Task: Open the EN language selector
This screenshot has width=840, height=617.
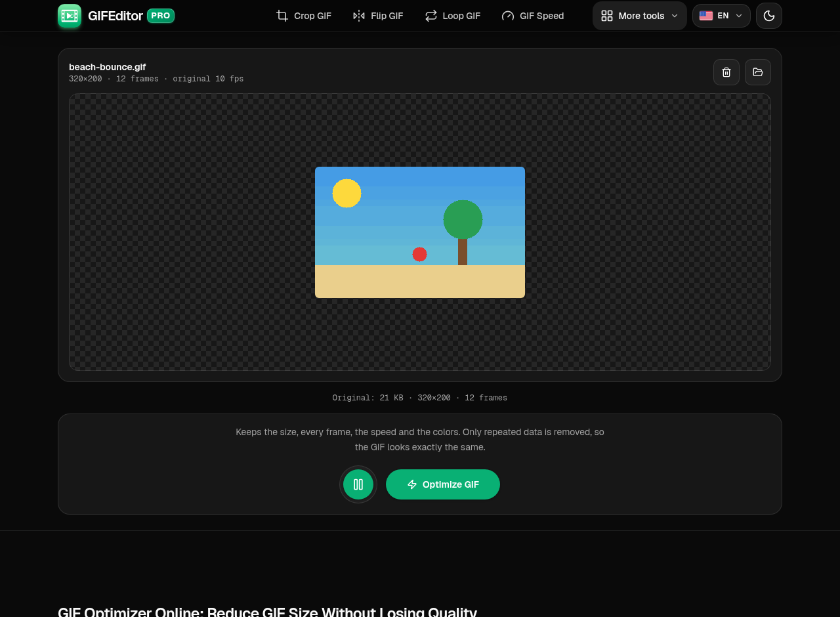Action: tap(721, 16)
